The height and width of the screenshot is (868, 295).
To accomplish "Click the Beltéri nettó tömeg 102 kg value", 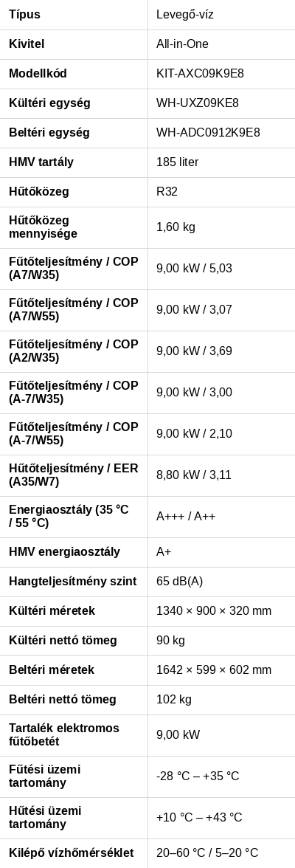I will click(x=174, y=700).
